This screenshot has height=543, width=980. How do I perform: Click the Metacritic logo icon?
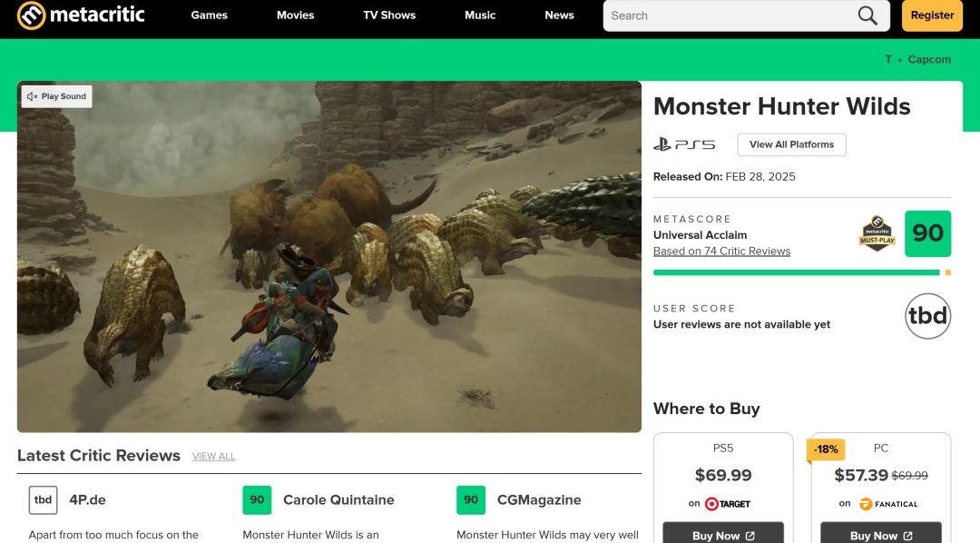tap(31, 15)
